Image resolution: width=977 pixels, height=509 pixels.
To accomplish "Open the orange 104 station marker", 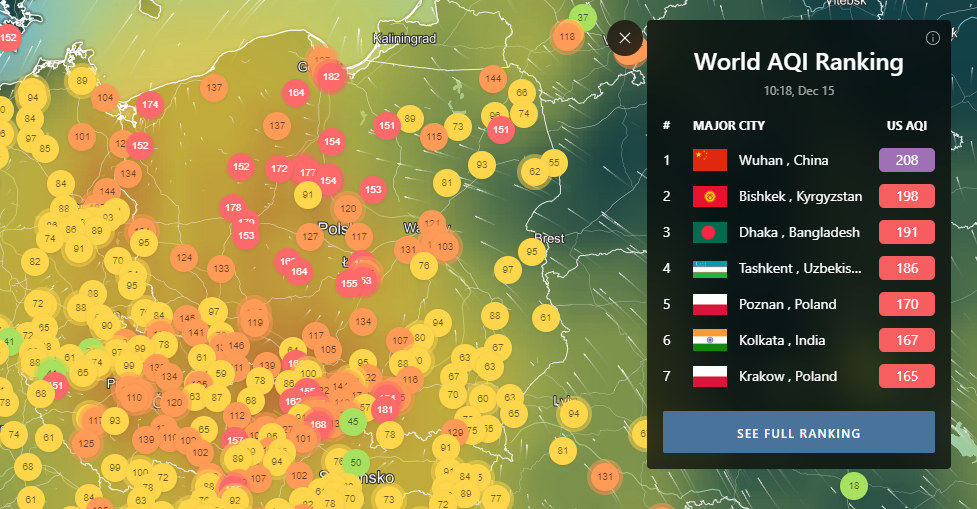I will 105,98.
